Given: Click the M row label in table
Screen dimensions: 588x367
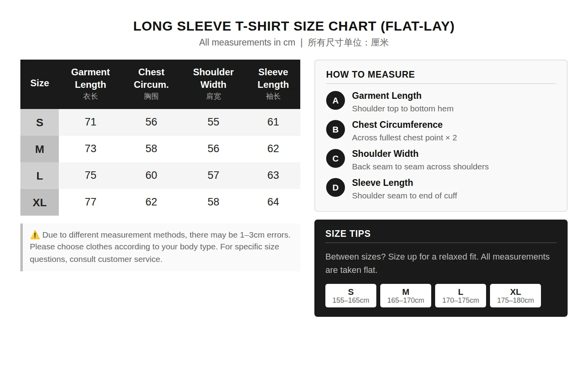Looking at the screenshot, I should tap(40, 149).
